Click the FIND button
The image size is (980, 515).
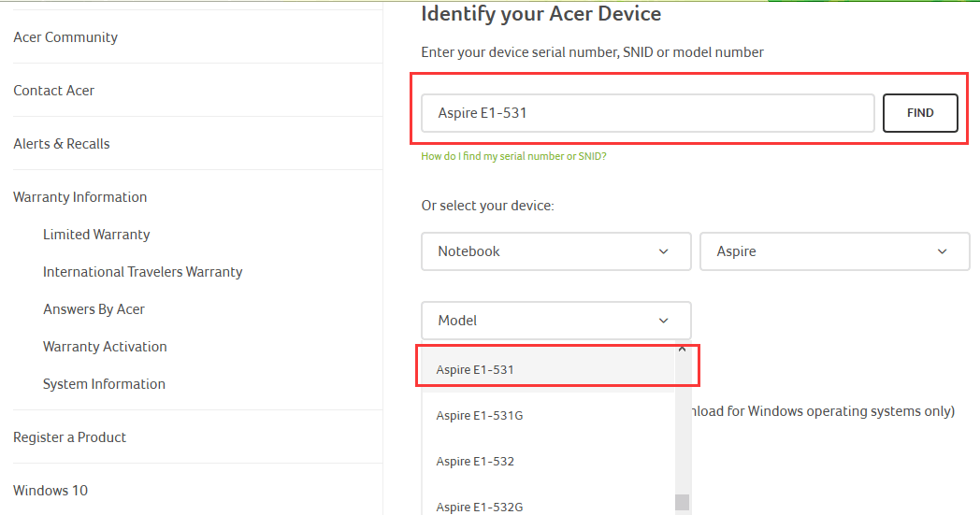coord(920,113)
